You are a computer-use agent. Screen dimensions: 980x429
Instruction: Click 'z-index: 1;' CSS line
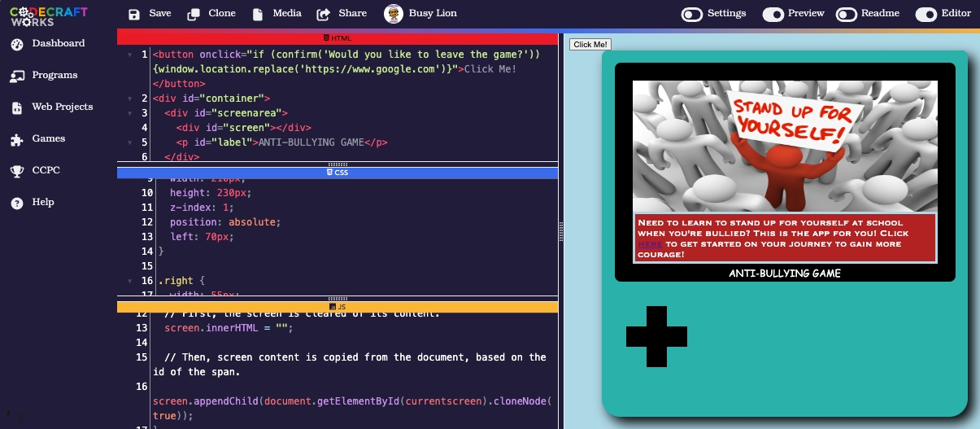(x=202, y=208)
